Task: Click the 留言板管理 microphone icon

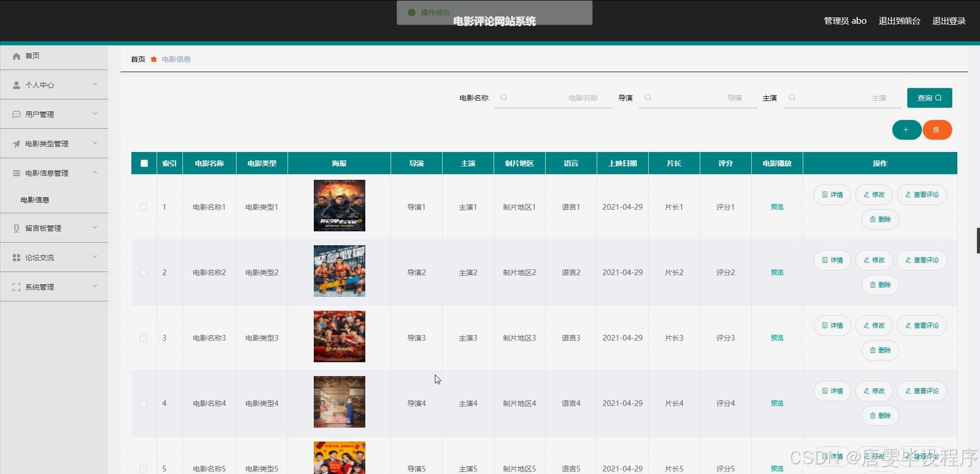Action: pos(16,228)
